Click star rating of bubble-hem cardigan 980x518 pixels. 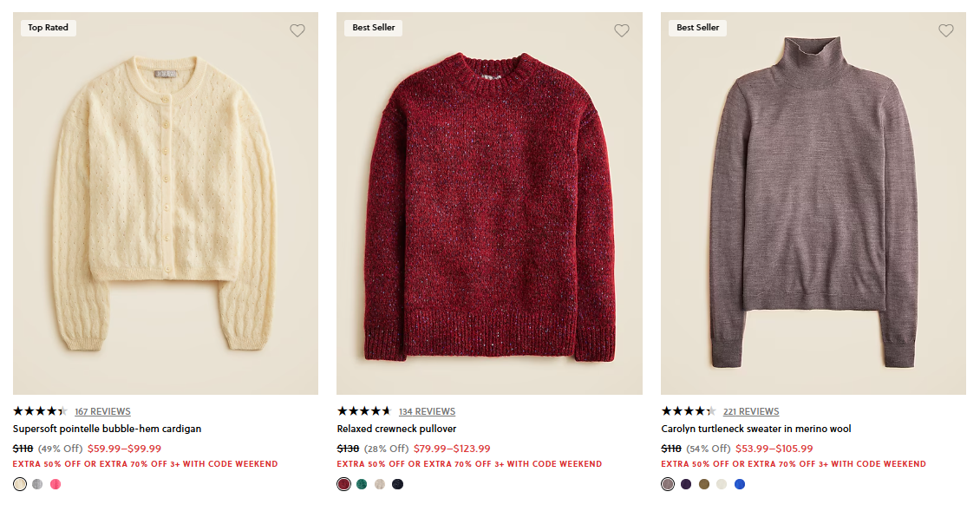tap(40, 411)
